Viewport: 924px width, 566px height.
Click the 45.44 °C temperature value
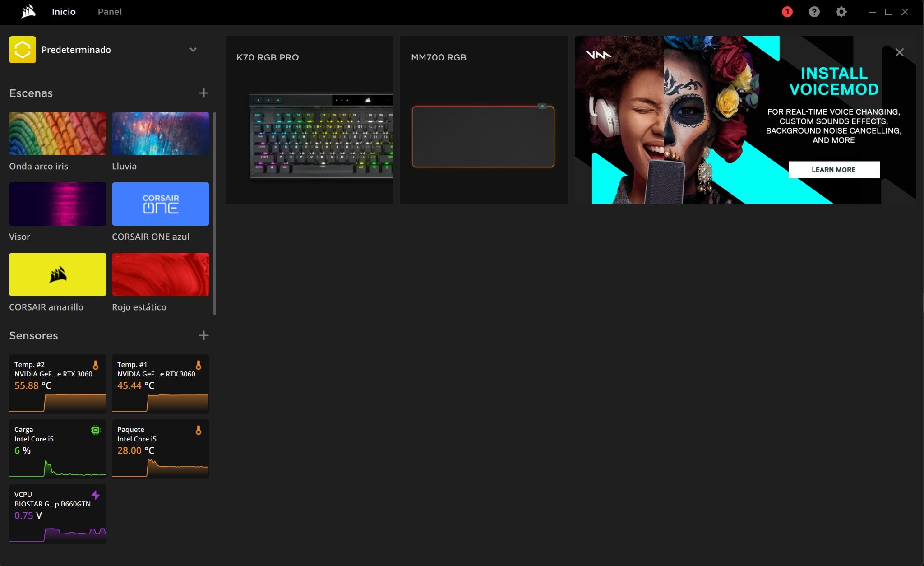tap(136, 385)
